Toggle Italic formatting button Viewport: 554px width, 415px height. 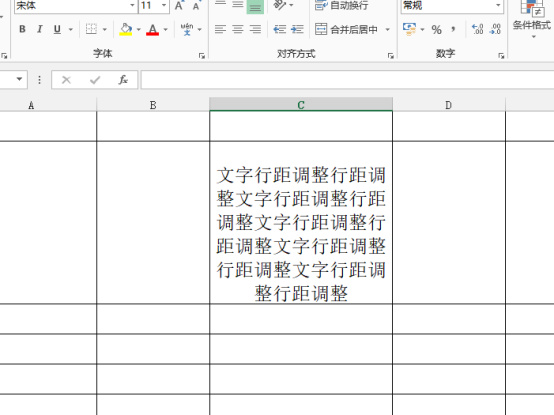[x=40, y=29]
